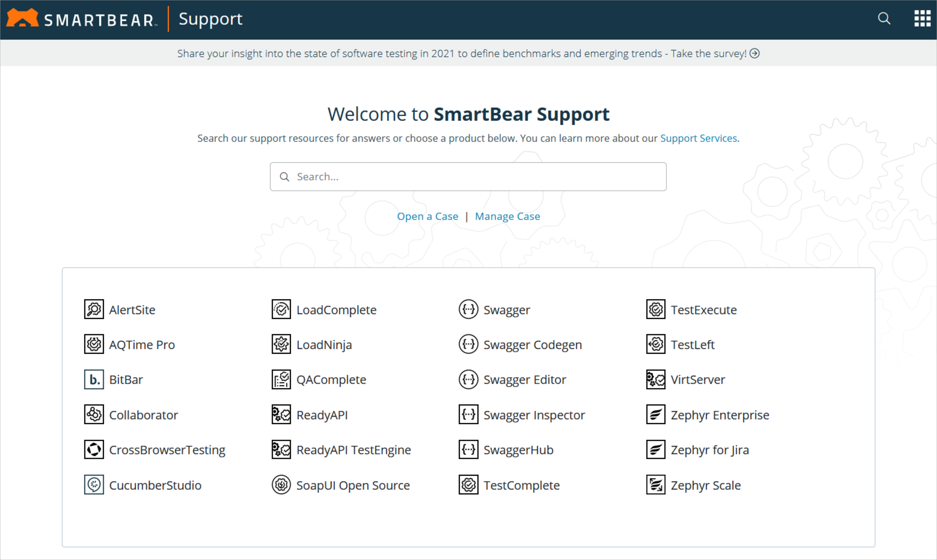Focus the support Search field
The height and width of the screenshot is (560, 937).
pyautogui.click(x=468, y=177)
